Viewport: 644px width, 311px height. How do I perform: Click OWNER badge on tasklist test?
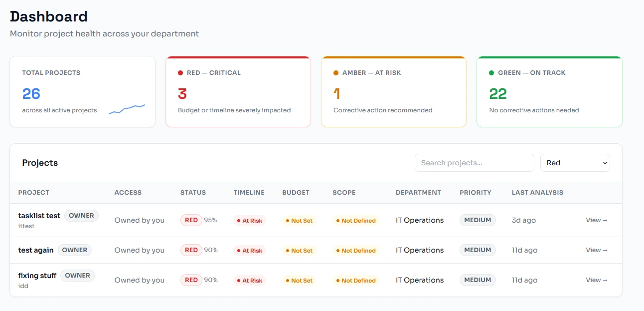82,216
